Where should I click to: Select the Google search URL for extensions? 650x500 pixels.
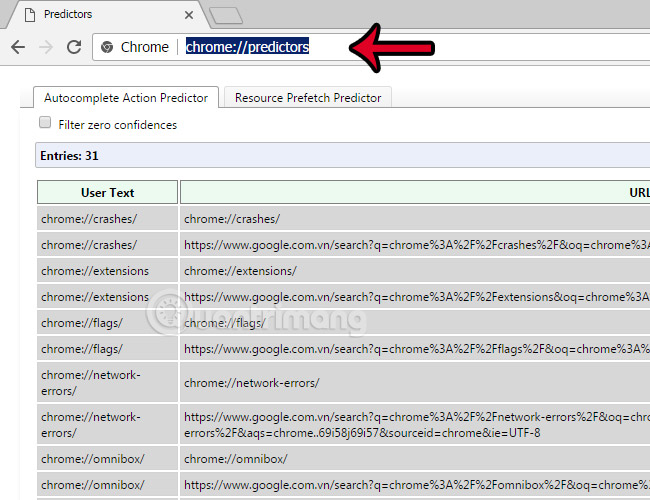tap(415, 297)
